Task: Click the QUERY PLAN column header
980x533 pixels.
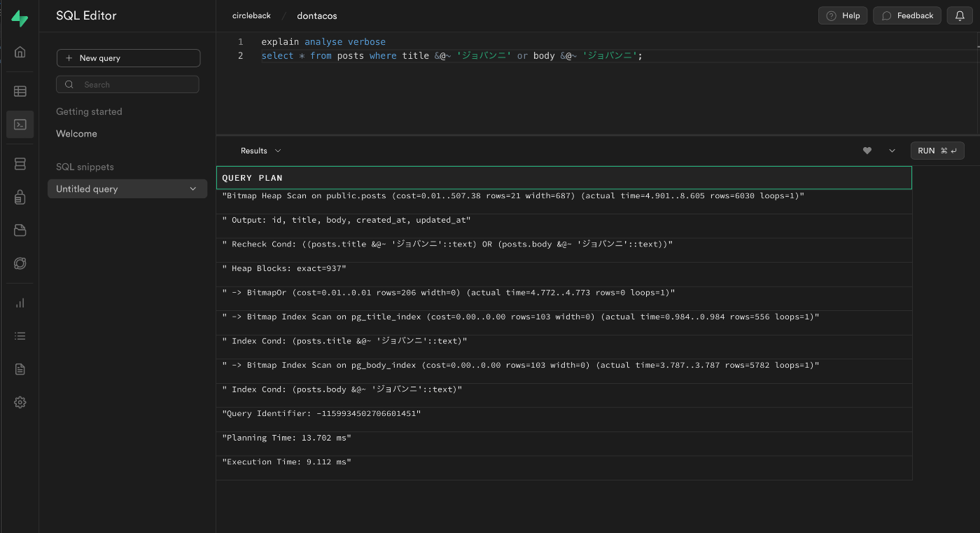Action: coord(564,178)
